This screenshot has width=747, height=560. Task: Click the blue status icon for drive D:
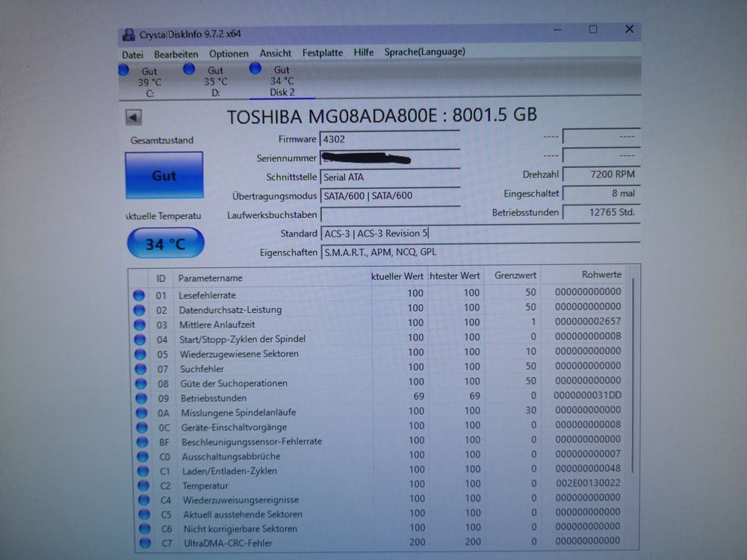[x=189, y=69]
